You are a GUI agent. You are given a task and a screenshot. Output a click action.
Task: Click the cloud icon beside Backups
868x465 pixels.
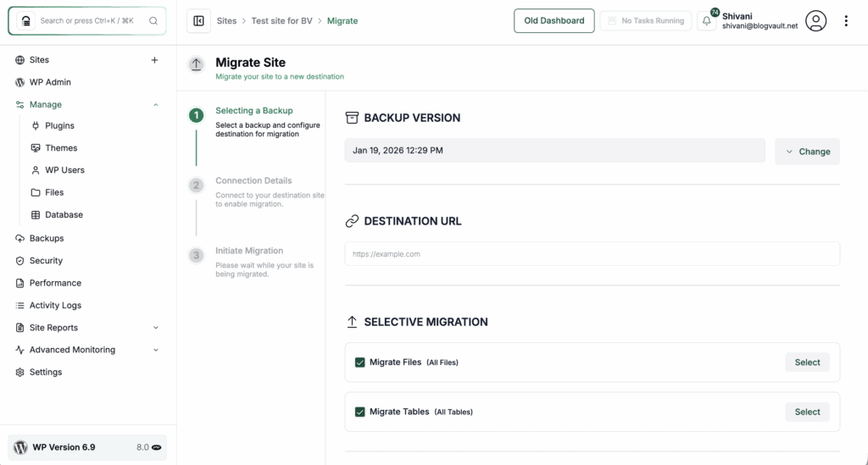[20, 238]
